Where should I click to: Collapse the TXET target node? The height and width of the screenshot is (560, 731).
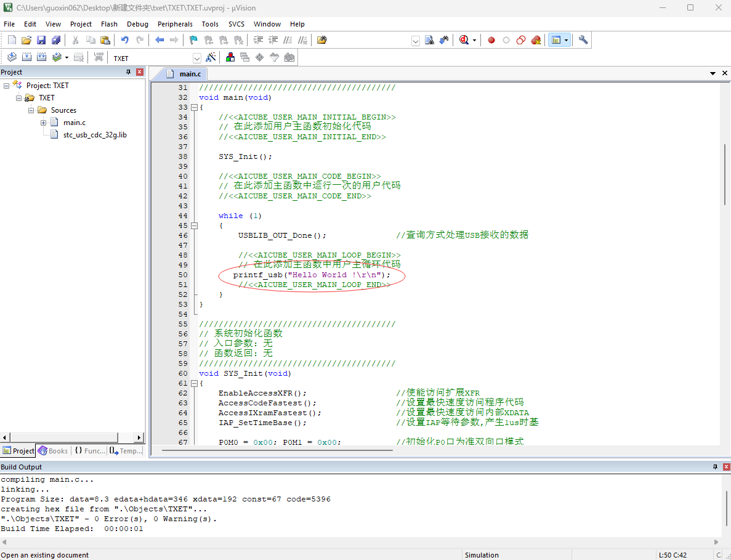(x=18, y=98)
